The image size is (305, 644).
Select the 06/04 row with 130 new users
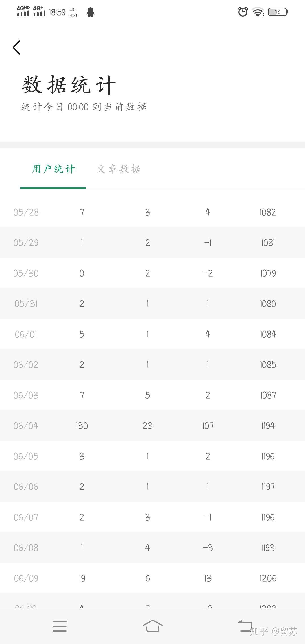tap(152, 425)
